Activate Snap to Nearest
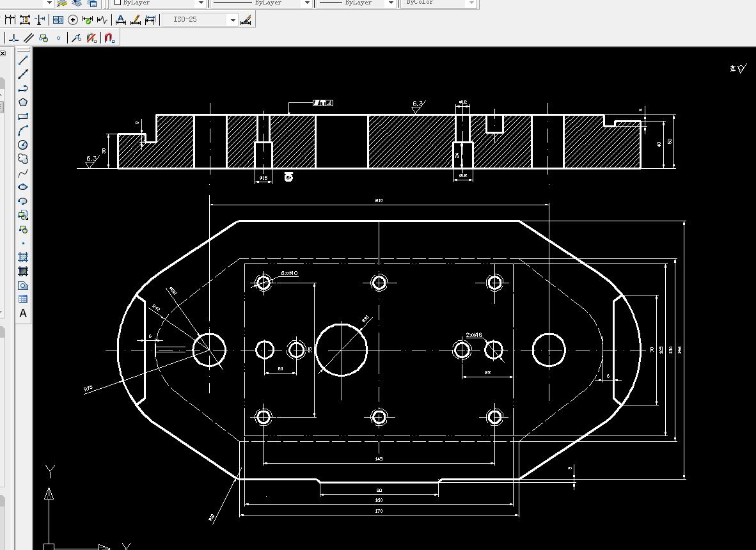This screenshot has height=550, width=756. click(x=76, y=38)
